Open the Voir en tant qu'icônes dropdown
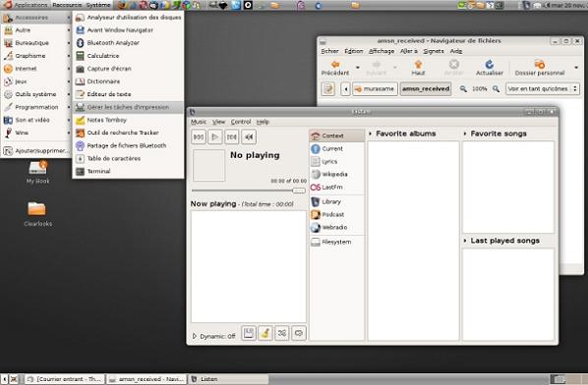 pyautogui.click(x=542, y=89)
